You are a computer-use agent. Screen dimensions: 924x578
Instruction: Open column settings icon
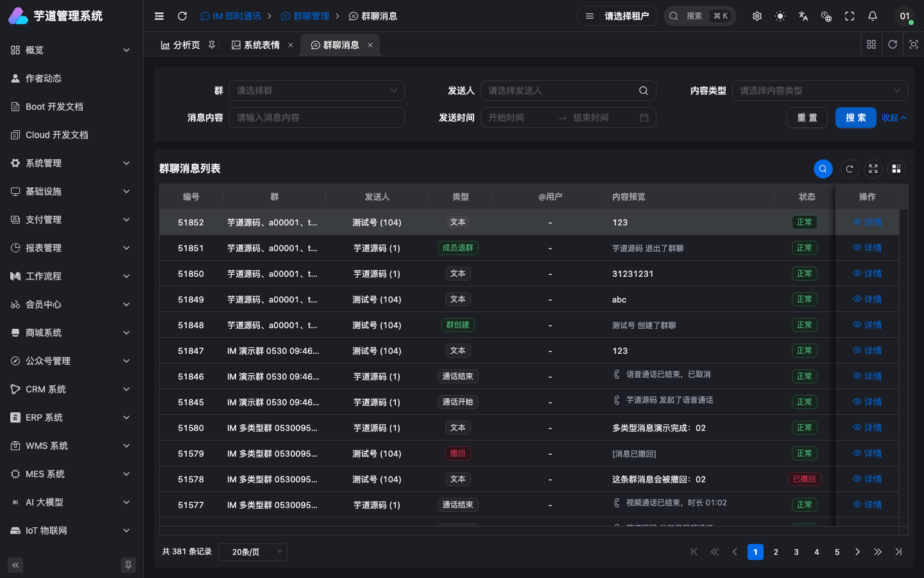896,169
